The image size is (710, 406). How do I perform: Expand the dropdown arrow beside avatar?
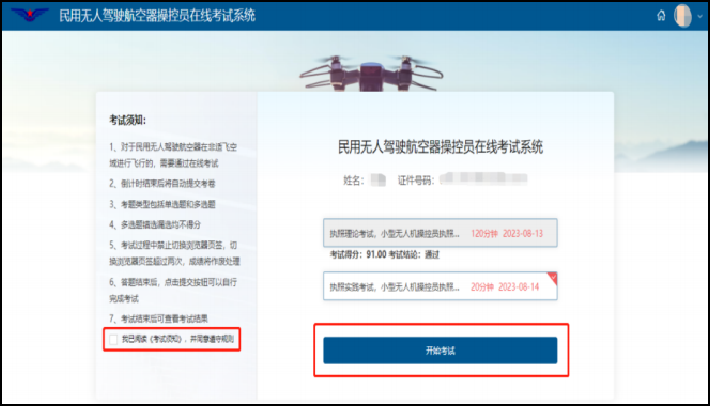[x=700, y=16]
